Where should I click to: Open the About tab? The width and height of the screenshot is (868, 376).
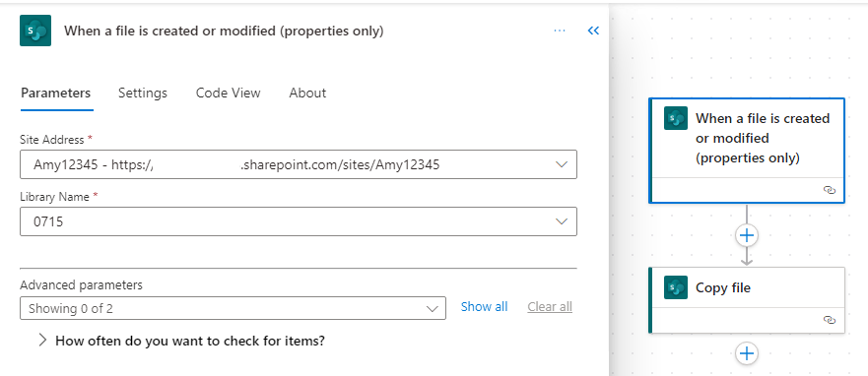307,93
